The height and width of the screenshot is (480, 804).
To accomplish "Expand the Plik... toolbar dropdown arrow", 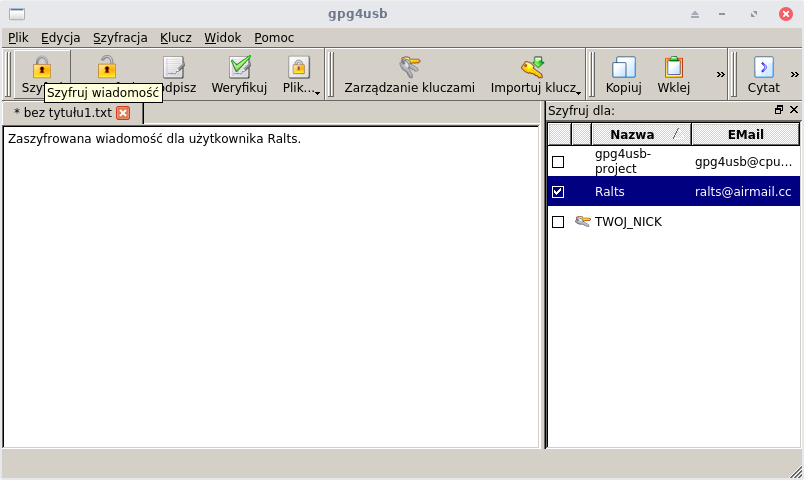I will pyautogui.click(x=317, y=93).
